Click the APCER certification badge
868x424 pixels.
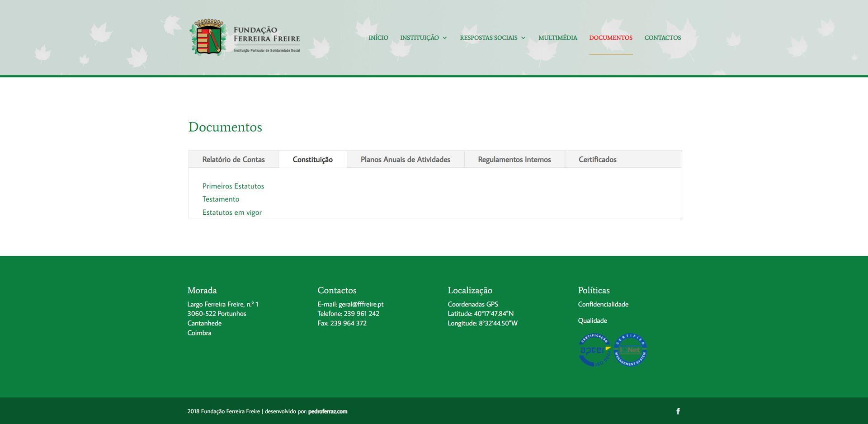(594, 350)
